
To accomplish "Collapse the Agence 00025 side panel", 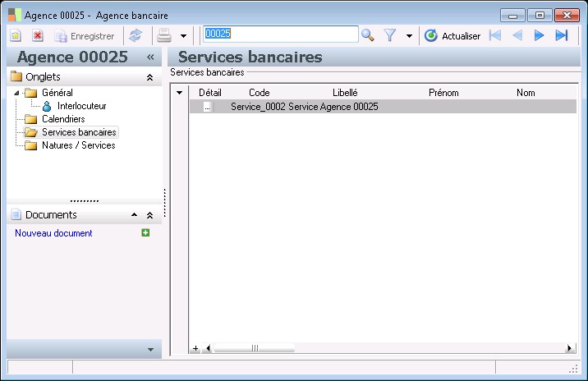I will (150, 57).
